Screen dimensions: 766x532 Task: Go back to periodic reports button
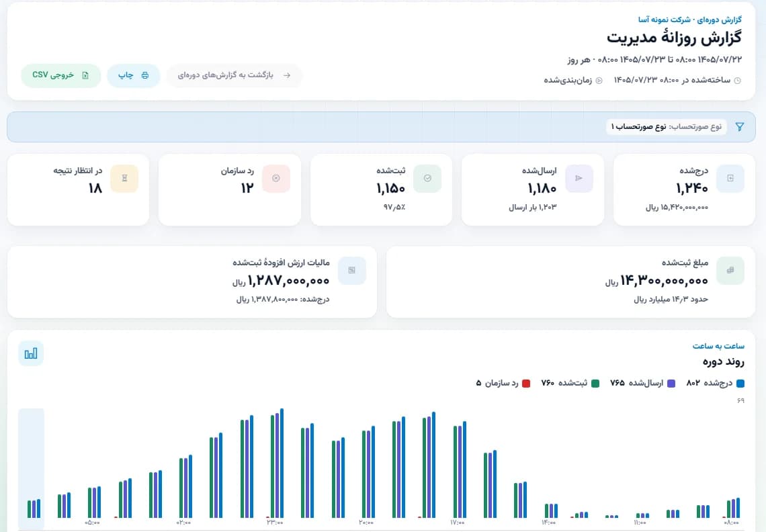[x=234, y=75]
